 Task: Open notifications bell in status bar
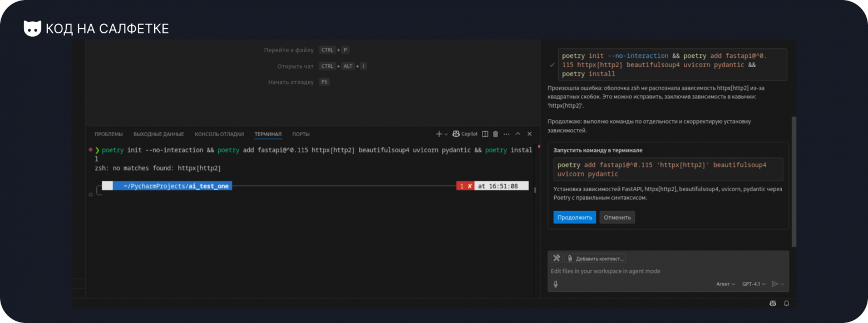point(786,304)
